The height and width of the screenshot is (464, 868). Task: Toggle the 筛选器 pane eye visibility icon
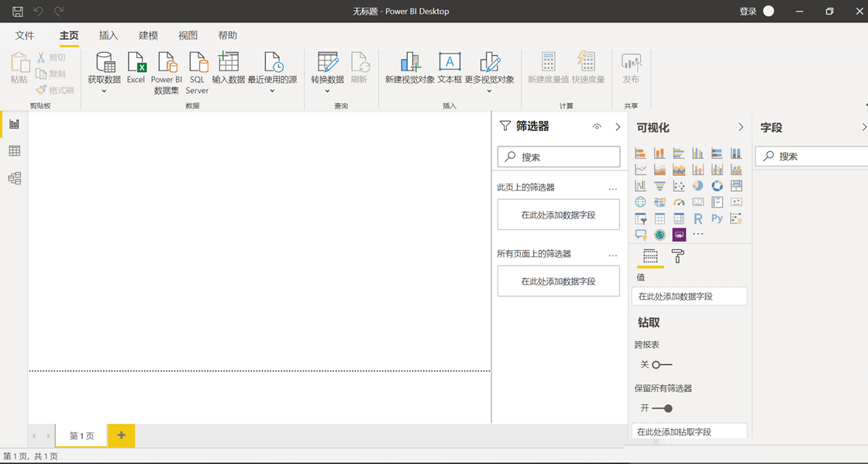point(597,126)
